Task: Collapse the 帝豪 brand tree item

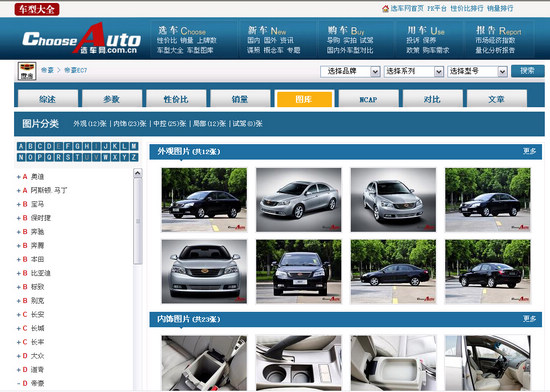Action: click(19, 383)
